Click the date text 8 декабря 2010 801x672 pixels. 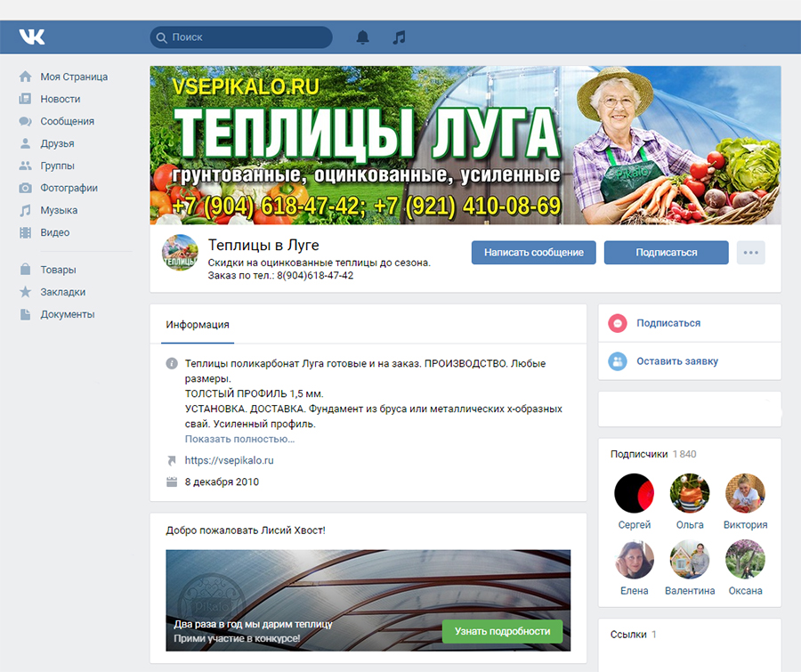pyautogui.click(x=222, y=482)
